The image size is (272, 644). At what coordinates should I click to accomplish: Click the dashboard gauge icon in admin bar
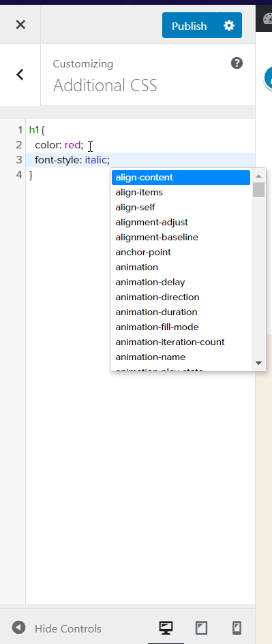(268, 19)
